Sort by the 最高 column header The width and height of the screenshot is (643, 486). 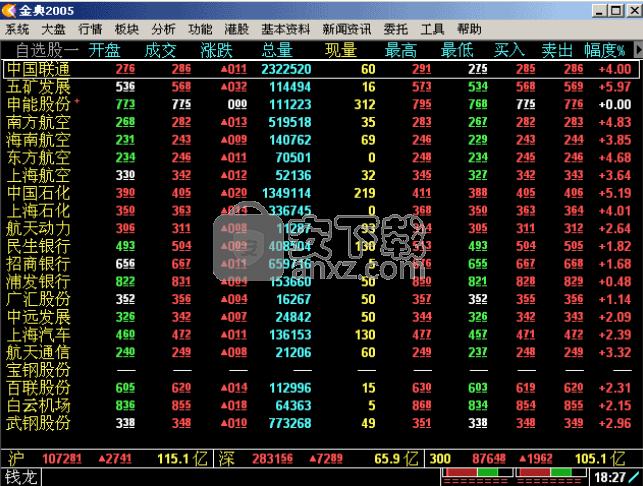coord(401,50)
